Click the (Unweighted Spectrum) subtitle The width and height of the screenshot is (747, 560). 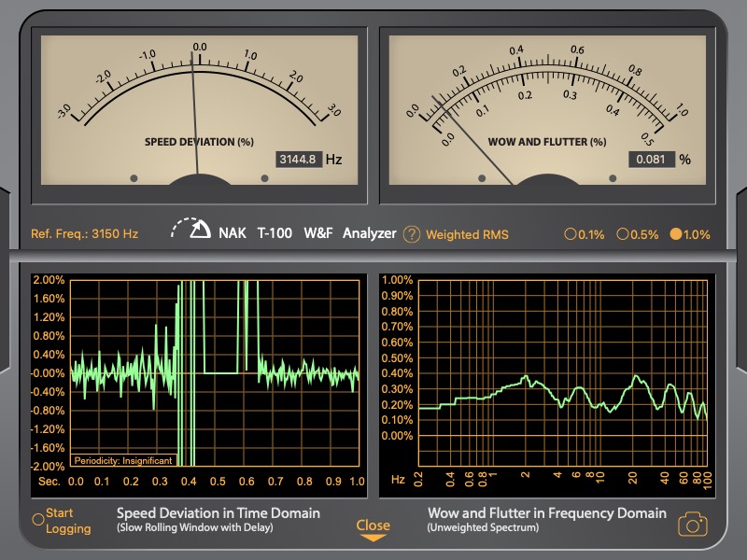(x=483, y=527)
